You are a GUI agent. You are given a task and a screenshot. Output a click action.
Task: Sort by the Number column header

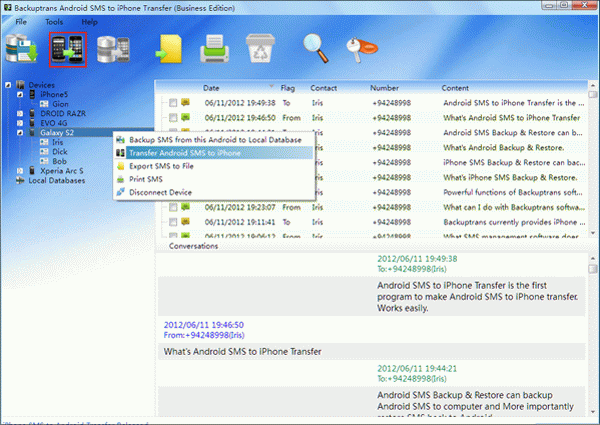click(384, 88)
